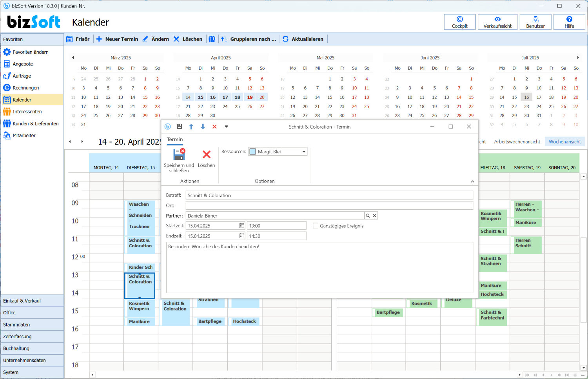Switch to the Wochenansicht tab
Image resolution: width=588 pixels, height=379 pixels.
click(564, 141)
